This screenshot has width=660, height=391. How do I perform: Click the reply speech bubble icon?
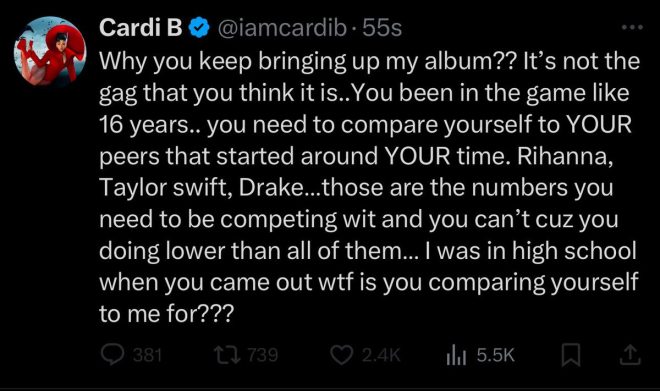pos(112,354)
